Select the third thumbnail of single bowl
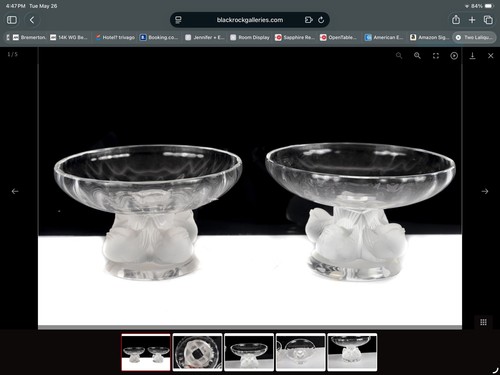This screenshot has width=500, height=375. [249, 352]
